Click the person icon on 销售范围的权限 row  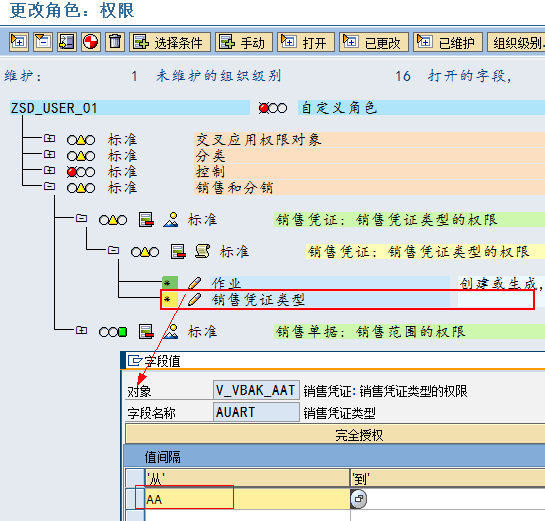click(171, 332)
